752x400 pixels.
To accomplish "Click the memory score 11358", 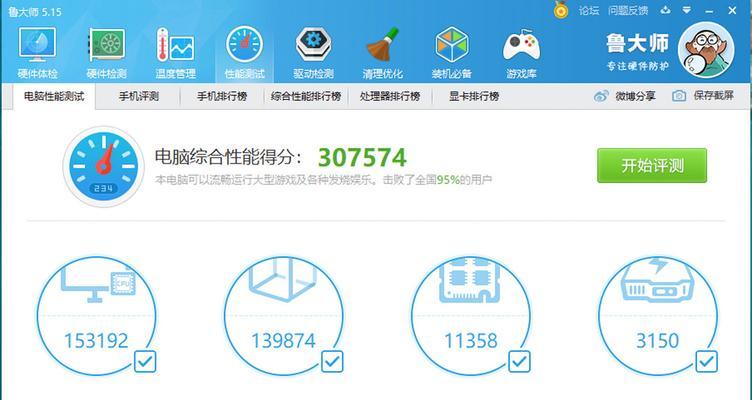I will (x=470, y=341).
